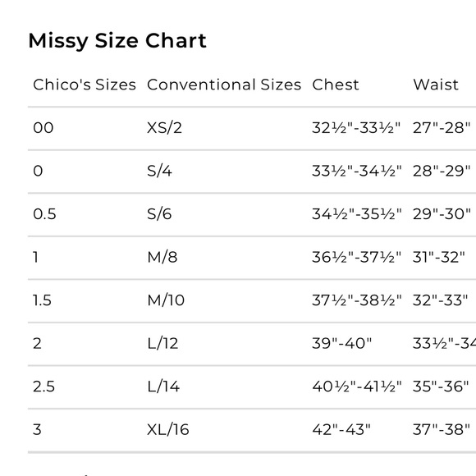Select the Conventional Sizes column header

tap(224, 85)
